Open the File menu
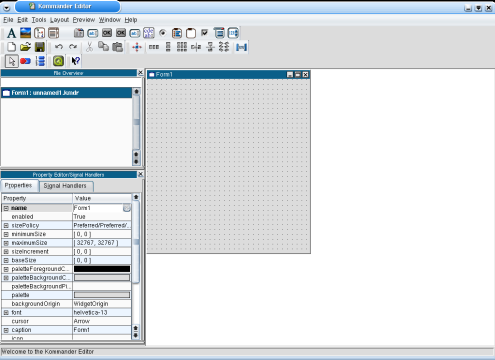Screen dimensions: 495x360 point(8,20)
